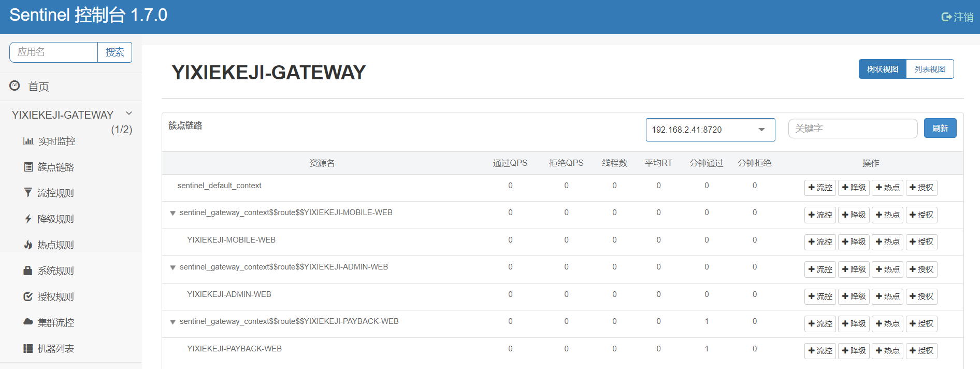Add 降级 for YIXIEKEJI-ADMIN-WEB child row

(854, 296)
